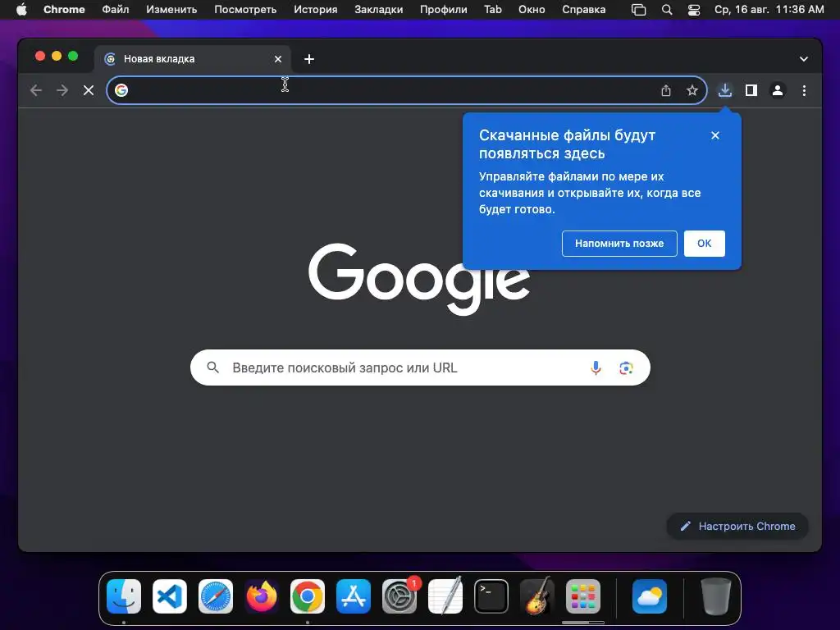Open TextEdit from the Dock
The height and width of the screenshot is (630, 840).
tap(445, 596)
